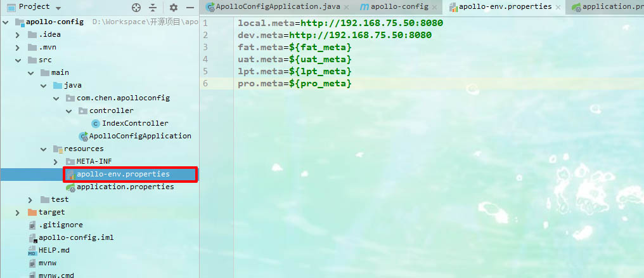Screen dimensions: 644x278
Task: Expand the test folder
Action: tap(30, 200)
